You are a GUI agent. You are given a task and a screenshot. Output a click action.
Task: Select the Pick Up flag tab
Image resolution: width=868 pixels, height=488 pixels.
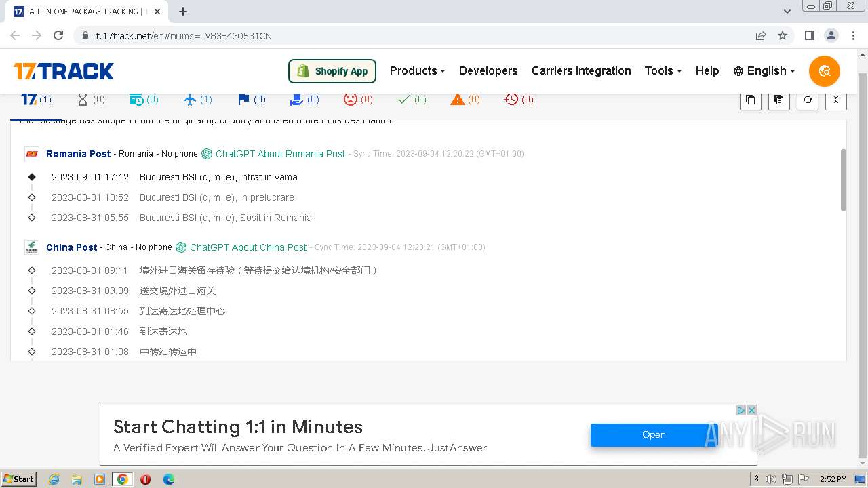pyautogui.click(x=251, y=100)
